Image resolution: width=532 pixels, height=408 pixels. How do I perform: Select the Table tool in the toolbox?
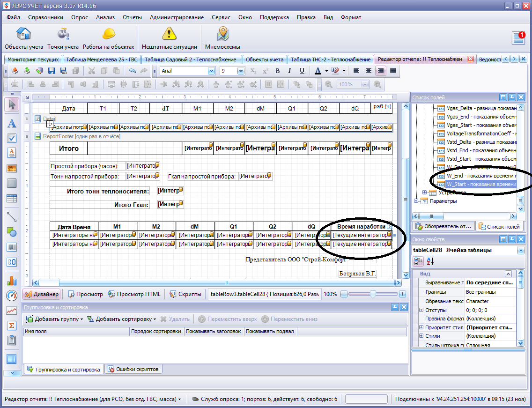coord(12,199)
